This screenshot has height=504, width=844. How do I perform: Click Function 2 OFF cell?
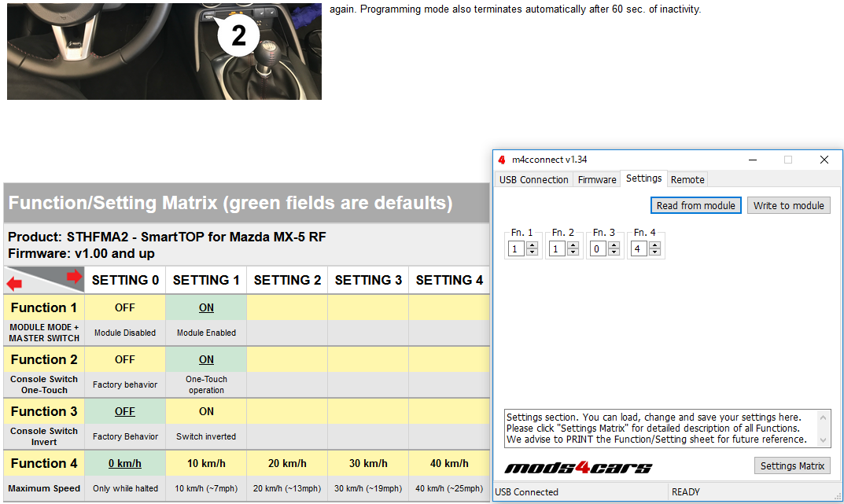point(125,359)
